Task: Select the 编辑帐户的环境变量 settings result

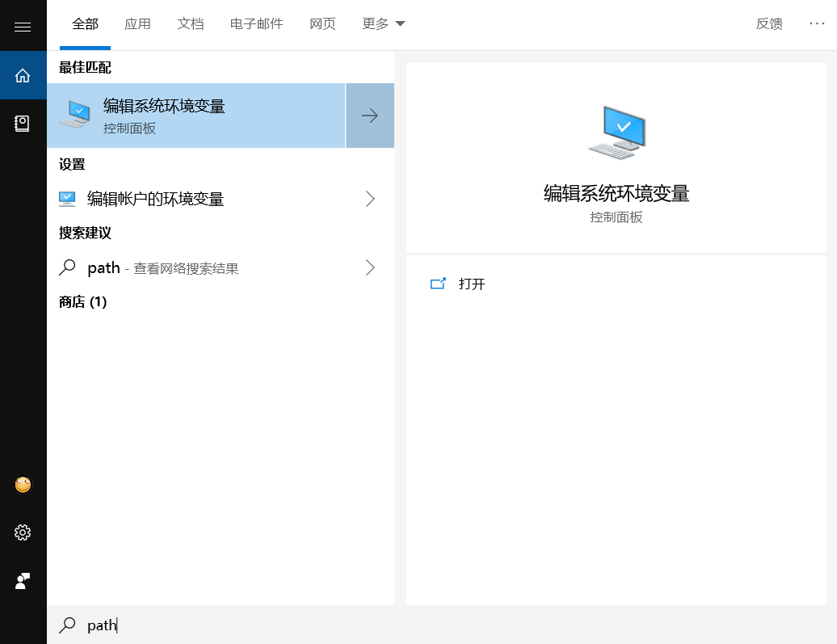Action: point(155,199)
